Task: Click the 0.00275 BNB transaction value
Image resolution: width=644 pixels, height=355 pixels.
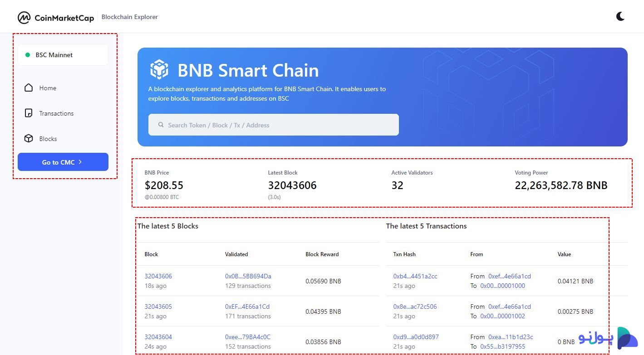Action: [x=575, y=311]
